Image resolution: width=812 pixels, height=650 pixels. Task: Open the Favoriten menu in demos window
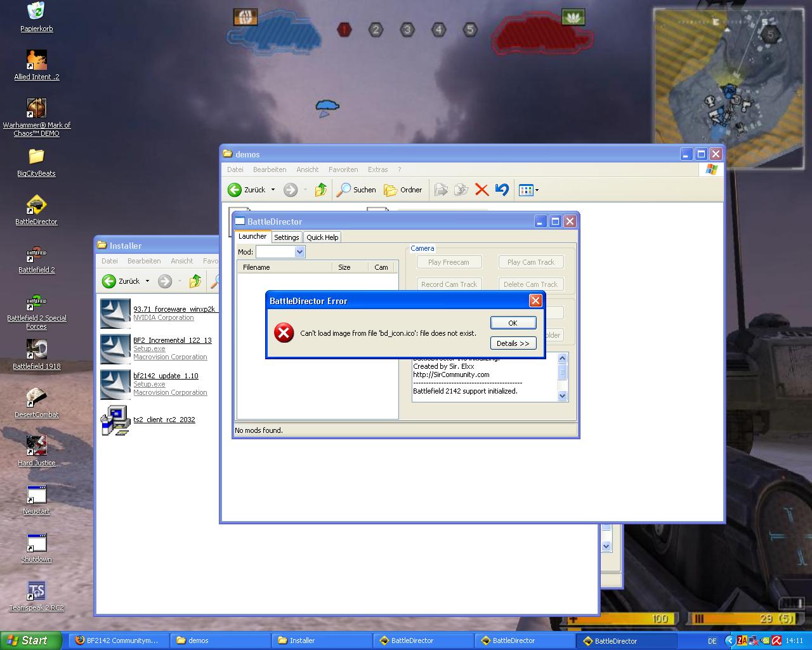click(x=343, y=169)
